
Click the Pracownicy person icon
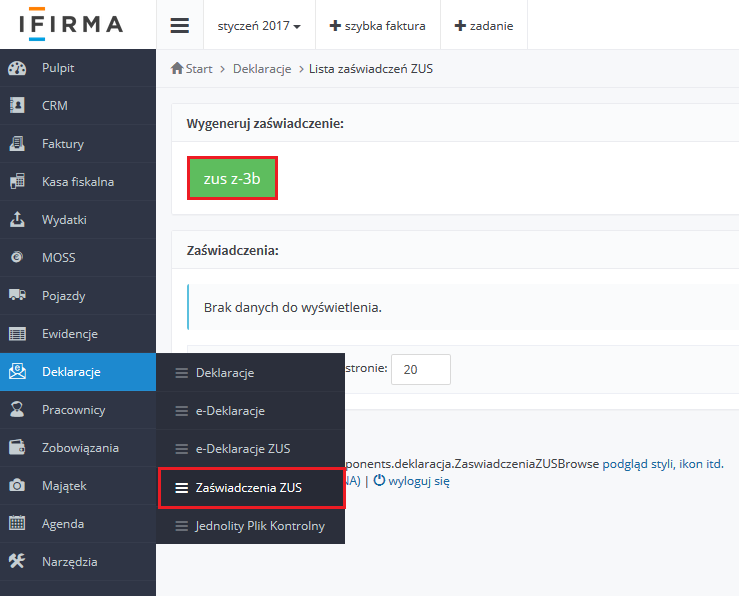tap(17, 409)
